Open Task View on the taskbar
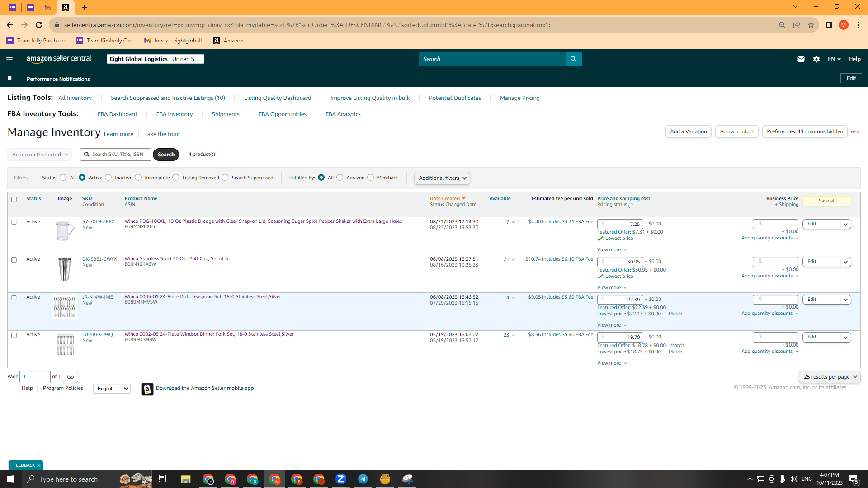 click(x=163, y=479)
